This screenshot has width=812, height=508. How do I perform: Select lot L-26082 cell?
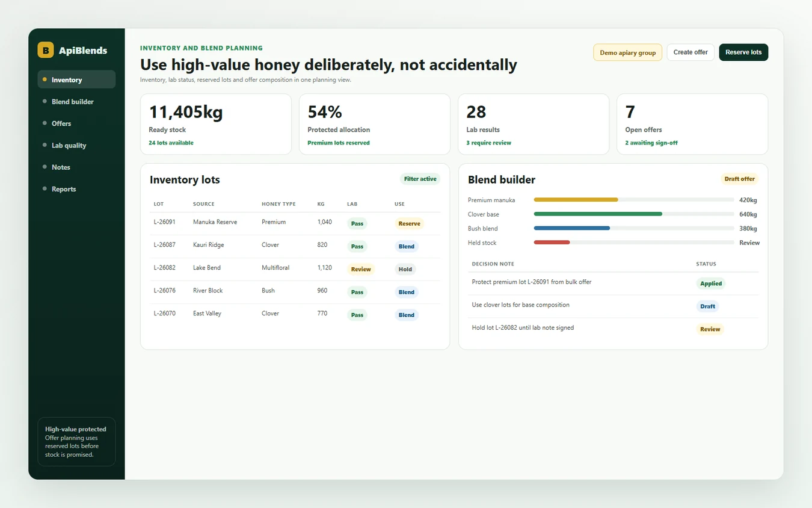coord(164,268)
